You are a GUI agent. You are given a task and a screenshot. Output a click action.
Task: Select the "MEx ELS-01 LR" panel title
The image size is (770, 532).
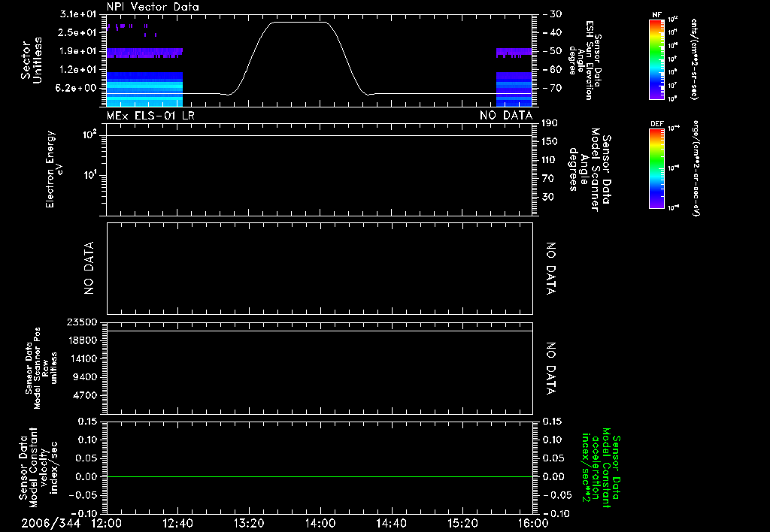(150, 115)
